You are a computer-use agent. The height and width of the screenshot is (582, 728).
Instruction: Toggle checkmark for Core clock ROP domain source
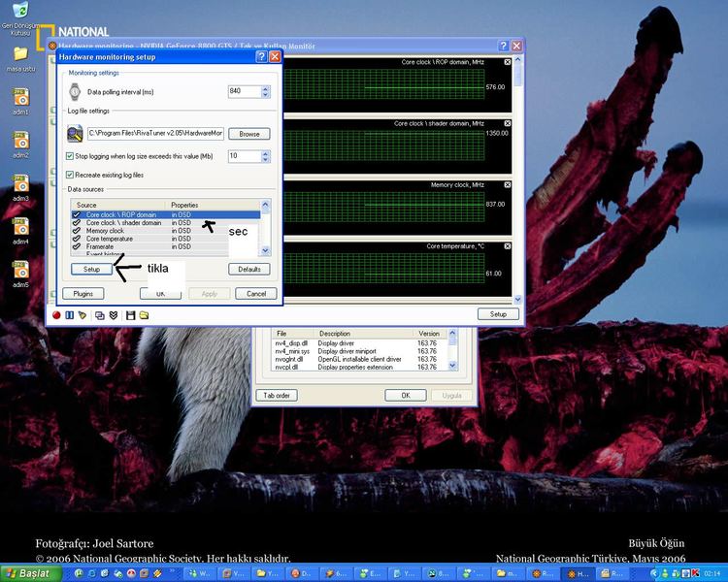[x=77, y=214]
